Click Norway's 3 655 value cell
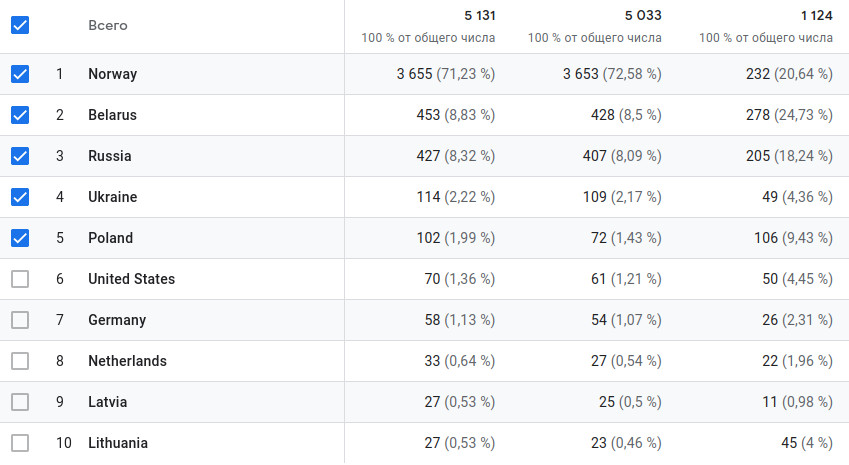 [418, 74]
